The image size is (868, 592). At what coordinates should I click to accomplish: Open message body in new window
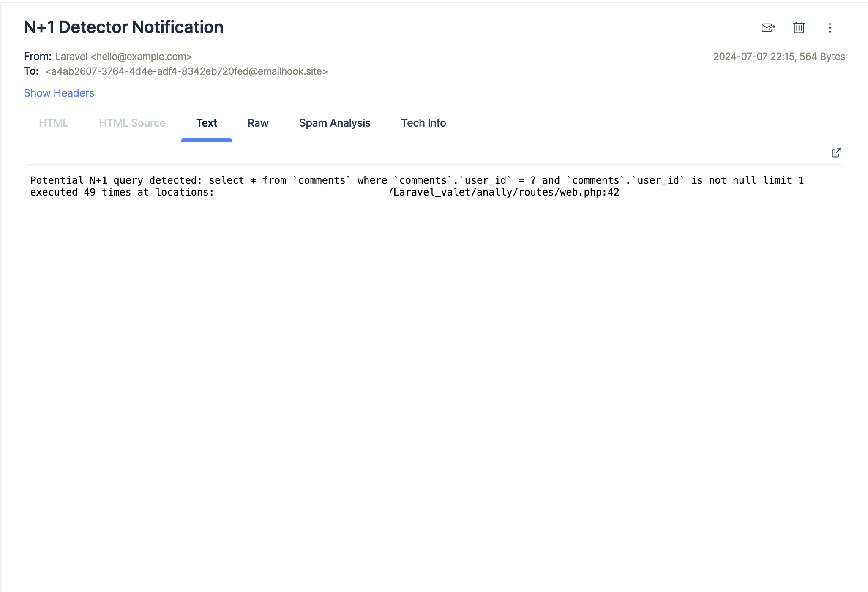tap(836, 152)
